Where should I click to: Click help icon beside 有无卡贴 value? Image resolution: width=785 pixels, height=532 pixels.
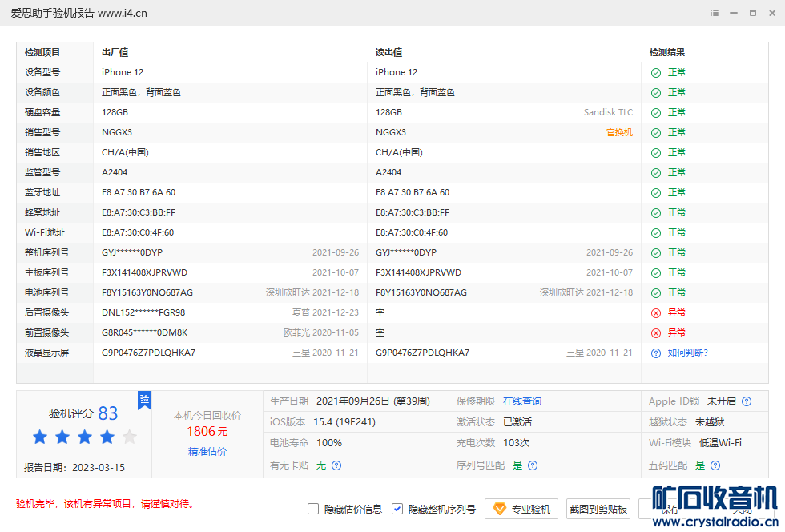(x=336, y=465)
